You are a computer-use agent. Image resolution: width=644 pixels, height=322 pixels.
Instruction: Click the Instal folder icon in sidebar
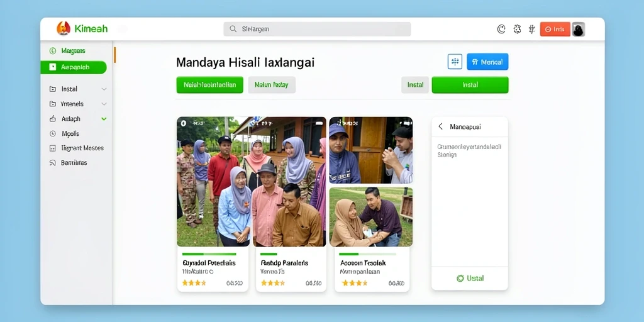point(53,89)
